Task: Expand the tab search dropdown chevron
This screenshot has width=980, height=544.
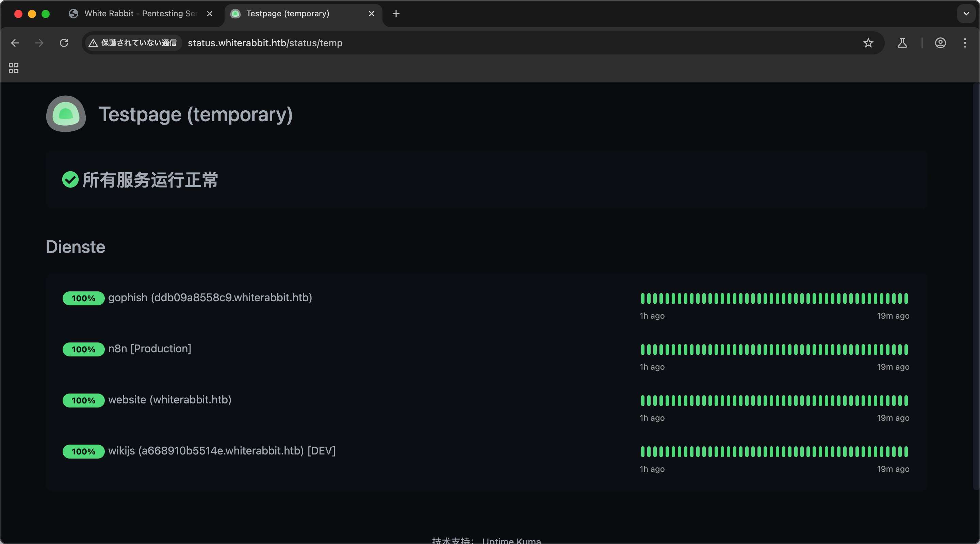Action: (966, 14)
